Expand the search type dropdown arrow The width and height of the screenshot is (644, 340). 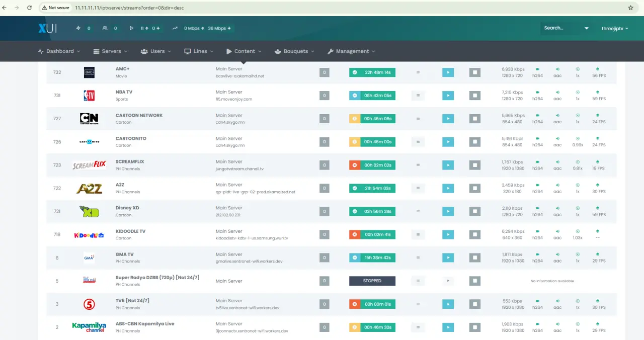tap(586, 29)
